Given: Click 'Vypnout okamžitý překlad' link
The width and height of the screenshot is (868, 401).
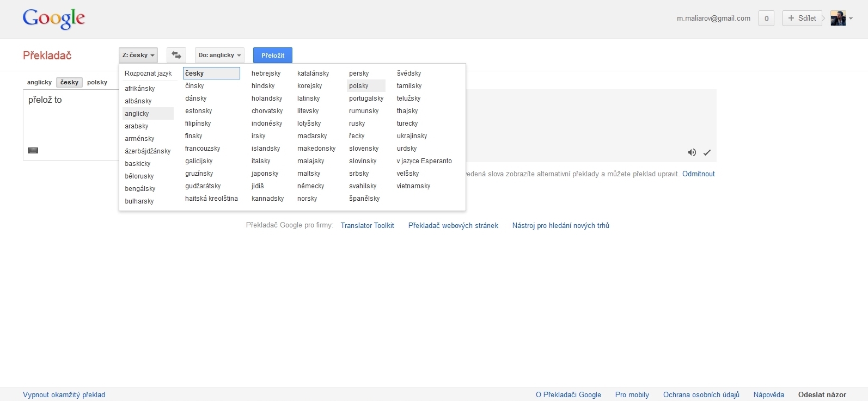Looking at the screenshot, I should tap(64, 395).
